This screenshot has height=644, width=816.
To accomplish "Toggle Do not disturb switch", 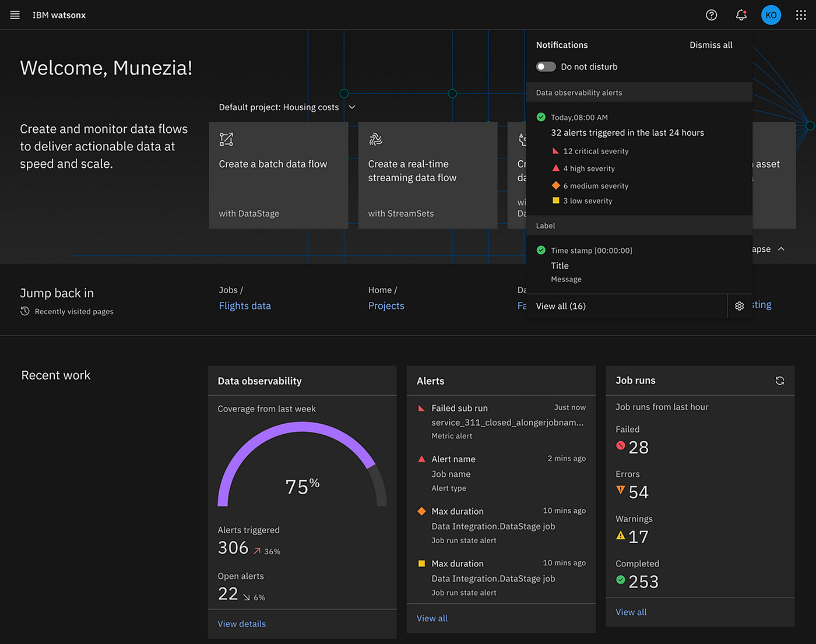I will (x=546, y=66).
